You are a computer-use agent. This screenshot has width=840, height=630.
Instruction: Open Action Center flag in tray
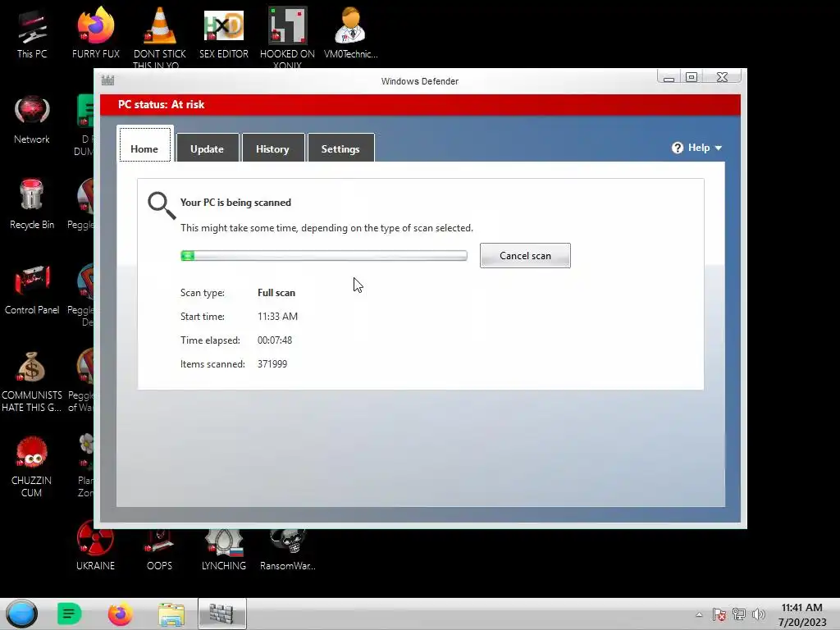tap(719, 614)
